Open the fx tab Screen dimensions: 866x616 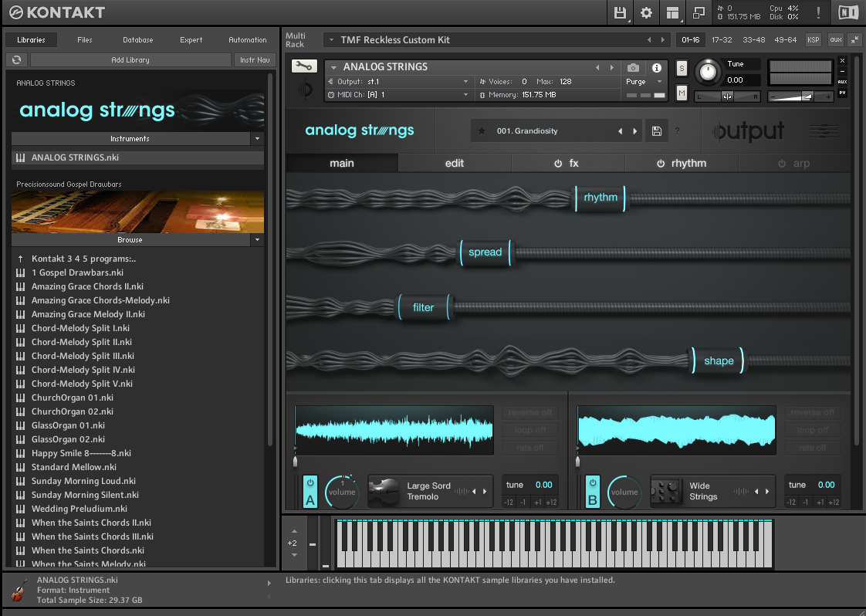click(567, 164)
